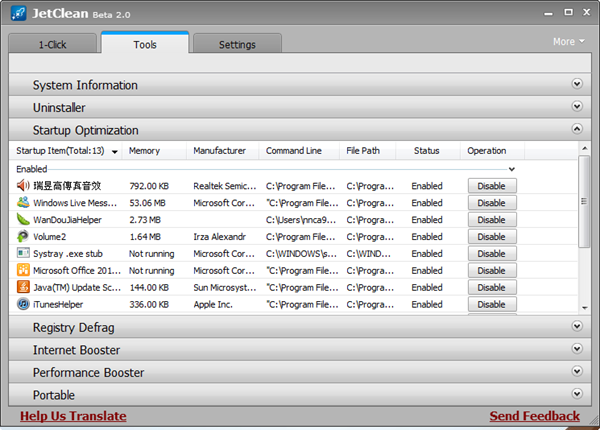Click the 'Apple Inc.' manufacturer cell
Viewport: 600px width, 430px height.
[213, 305]
